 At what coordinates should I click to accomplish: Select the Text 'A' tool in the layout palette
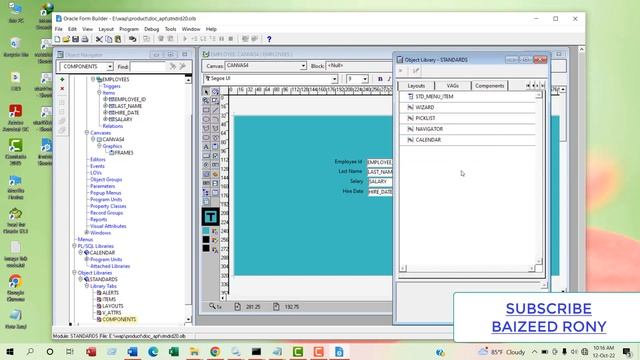point(206,147)
